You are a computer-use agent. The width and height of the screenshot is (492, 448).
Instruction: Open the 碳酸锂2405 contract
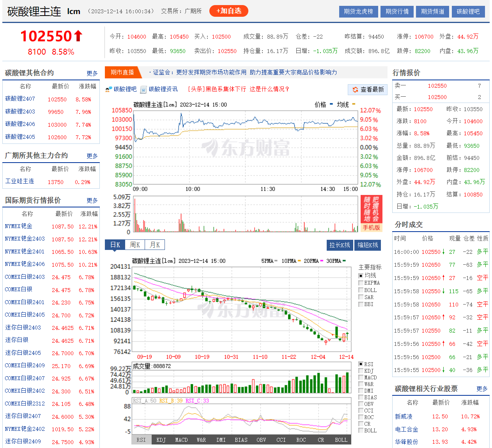[x=20, y=137]
